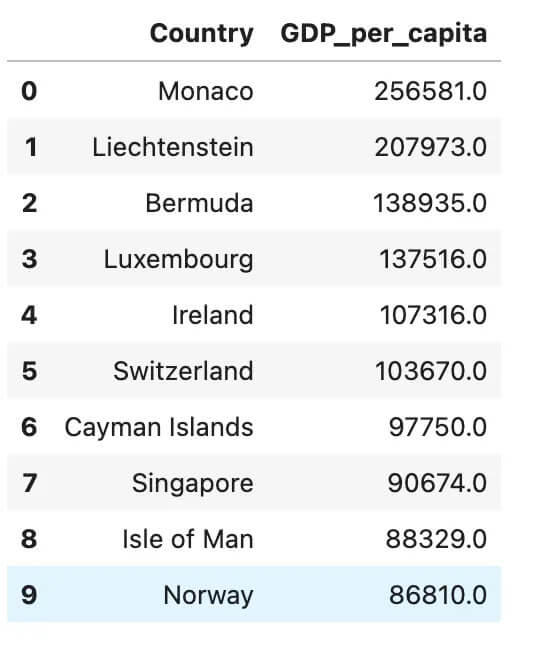This screenshot has height=648, width=544.
Task: Select the Monaco country cell
Action: click(x=206, y=91)
